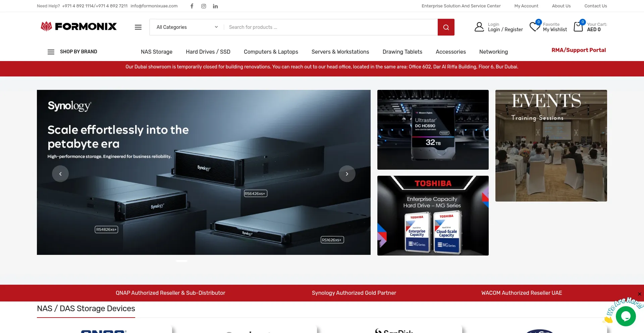Open Computers & Laptops menu

pyautogui.click(x=271, y=52)
